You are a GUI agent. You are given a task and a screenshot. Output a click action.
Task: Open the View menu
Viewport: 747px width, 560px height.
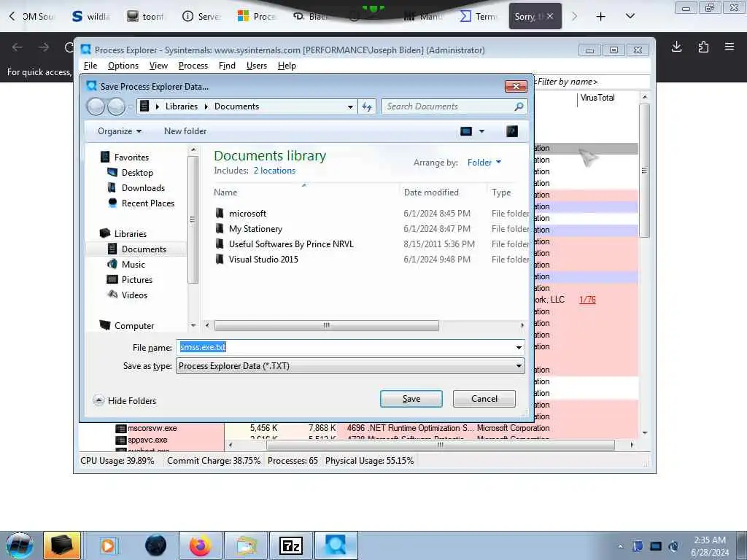158,66
